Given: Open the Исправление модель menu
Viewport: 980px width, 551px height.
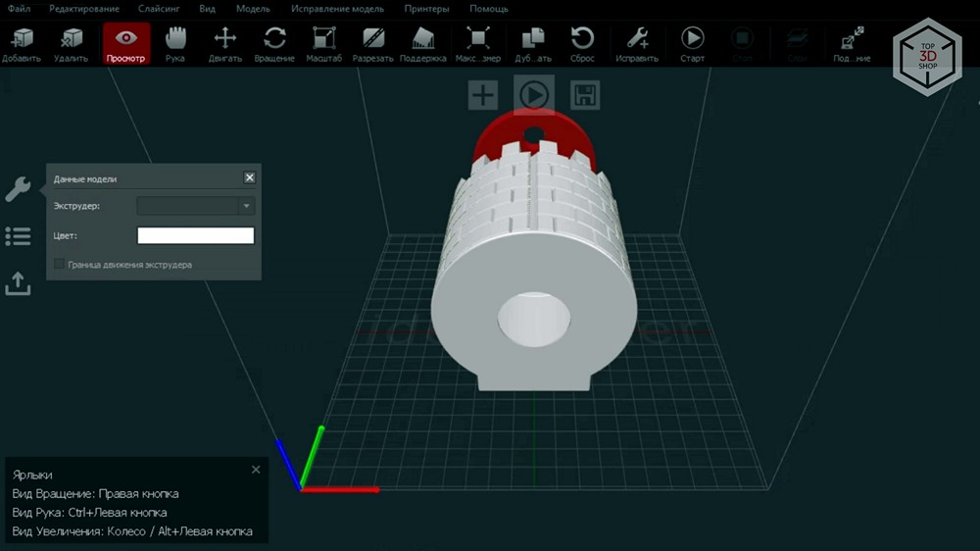Looking at the screenshot, I should click(x=337, y=9).
